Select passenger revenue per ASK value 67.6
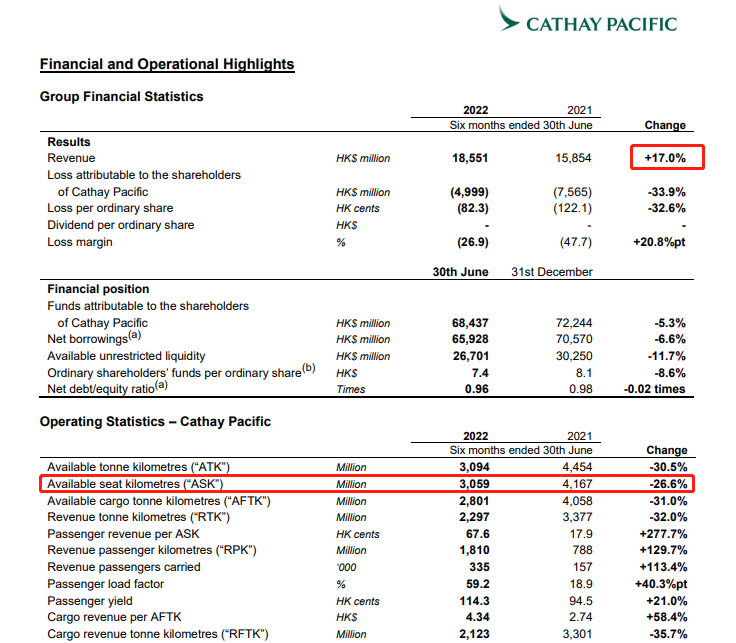 point(478,534)
